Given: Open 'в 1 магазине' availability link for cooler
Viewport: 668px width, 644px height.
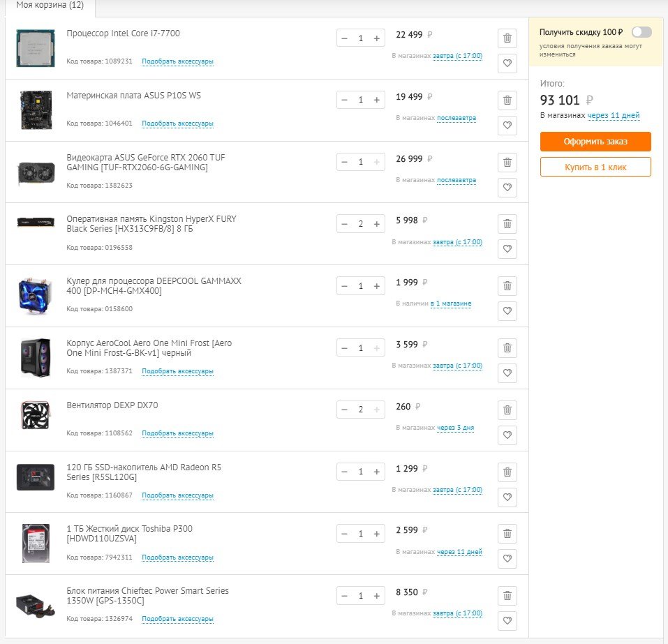Looking at the screenshot, I should (451, 304).
